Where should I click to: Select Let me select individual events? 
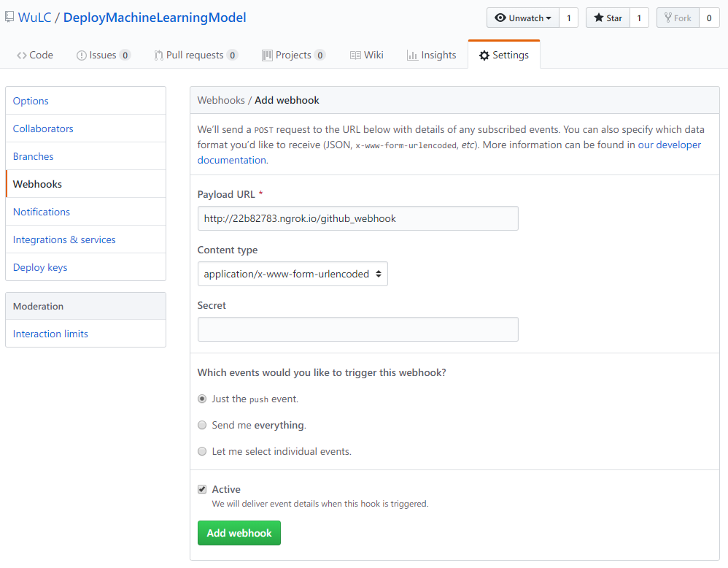click(x=202, y=451)
